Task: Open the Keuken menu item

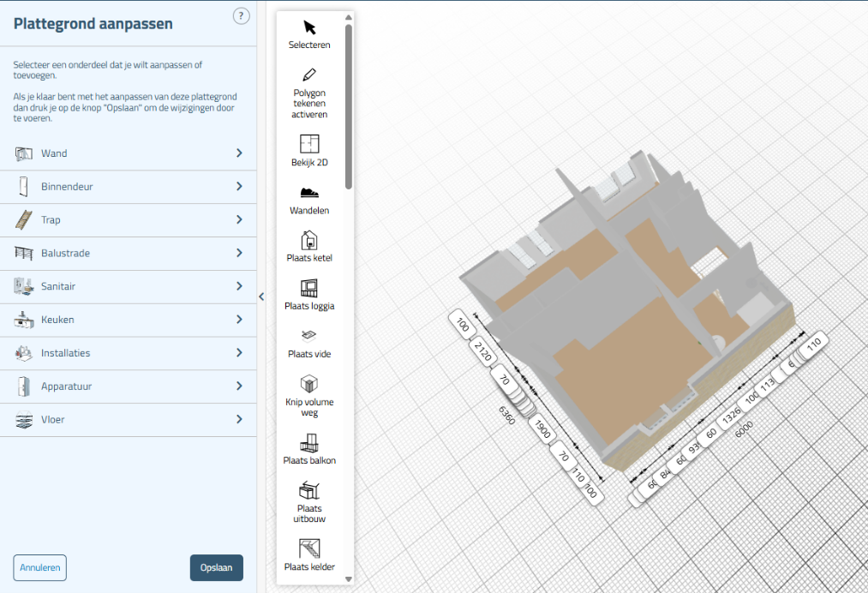Action: click(129, 320)
